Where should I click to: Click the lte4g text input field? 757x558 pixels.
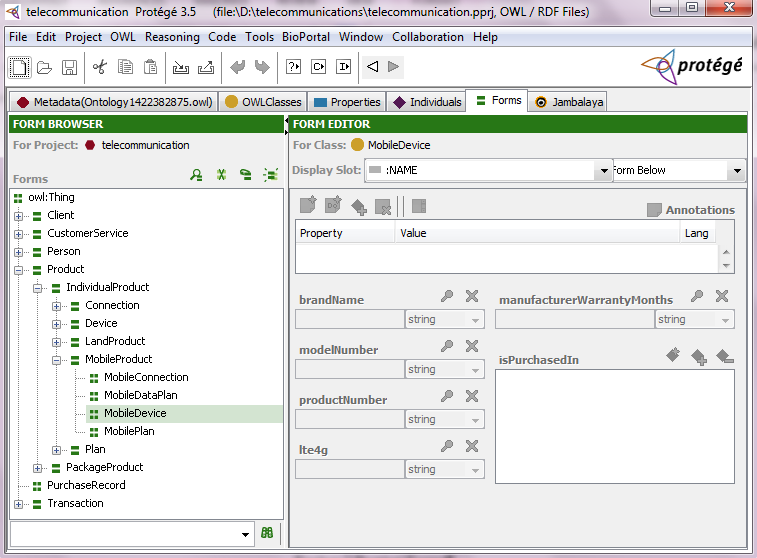tap(350, 469)
